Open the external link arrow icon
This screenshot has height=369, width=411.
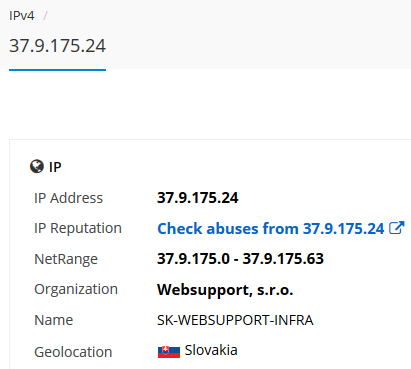coord(397,228)
